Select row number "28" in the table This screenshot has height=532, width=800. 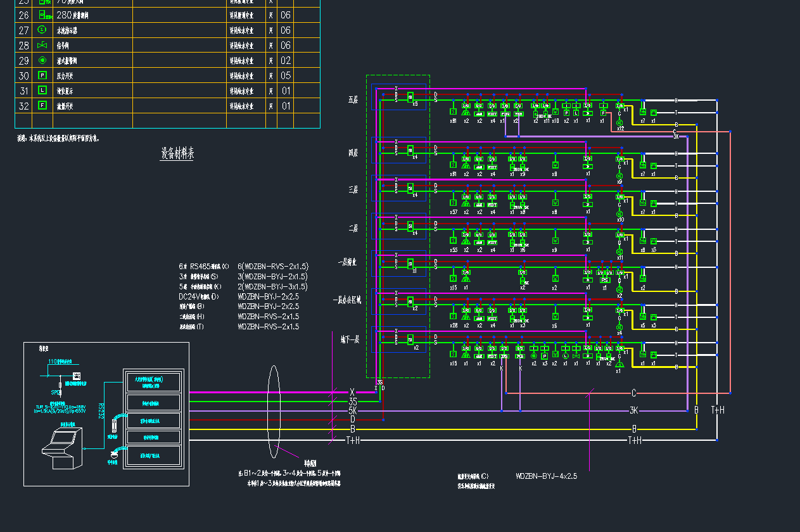(x=24, y=45)
